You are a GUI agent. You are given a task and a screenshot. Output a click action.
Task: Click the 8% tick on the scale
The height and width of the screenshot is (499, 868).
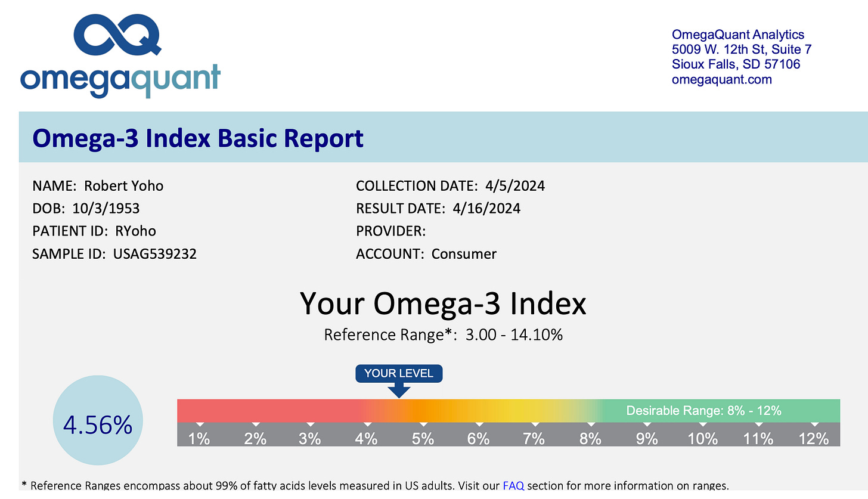[x=590, y=438]
